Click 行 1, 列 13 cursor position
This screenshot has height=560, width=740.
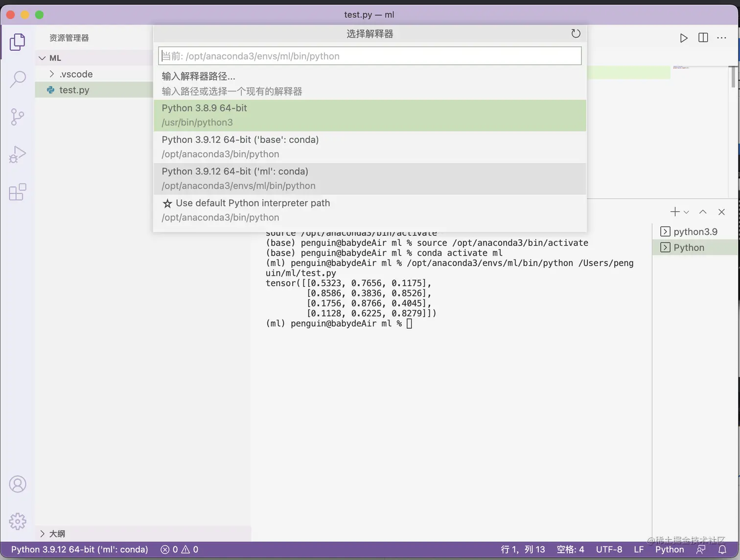tap(523, 549)
